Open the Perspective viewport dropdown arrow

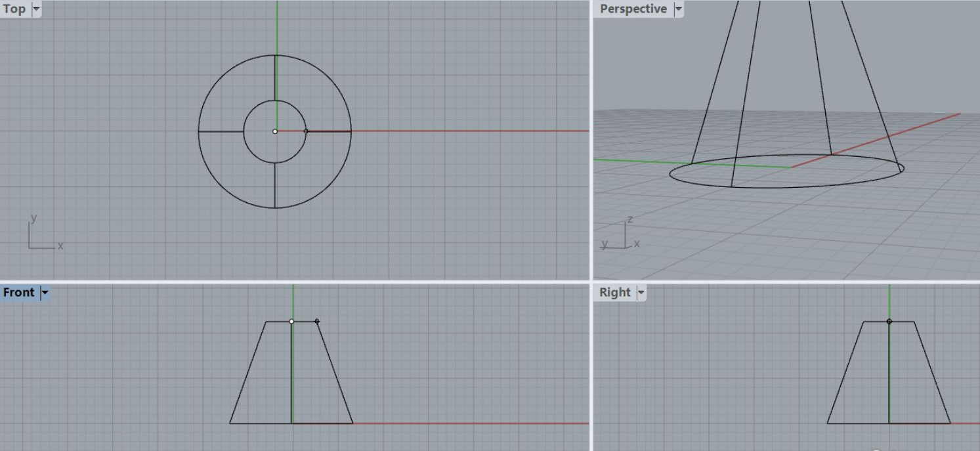pyautogui.click(x=678, y=9)
